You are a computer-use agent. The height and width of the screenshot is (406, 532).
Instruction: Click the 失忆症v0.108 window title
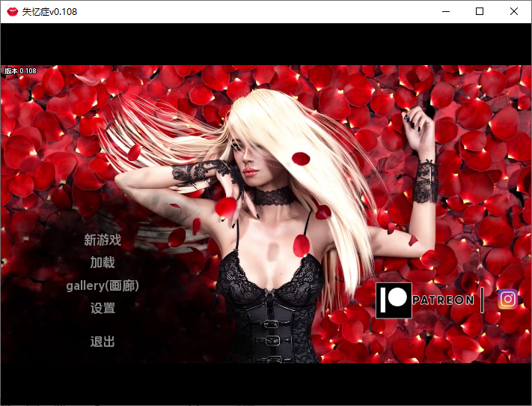(49, 12)
